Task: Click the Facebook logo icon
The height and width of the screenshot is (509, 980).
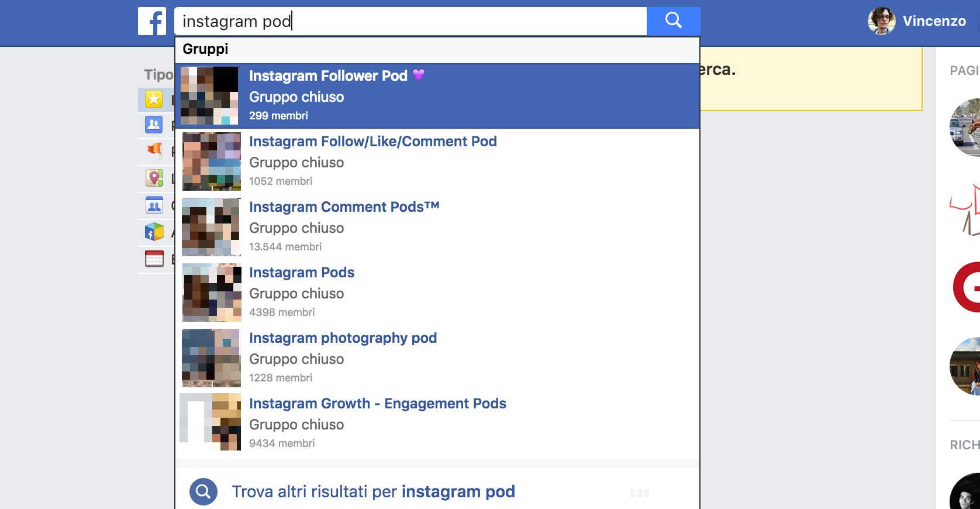Action: pyautogui.click(x=152, y=21)
